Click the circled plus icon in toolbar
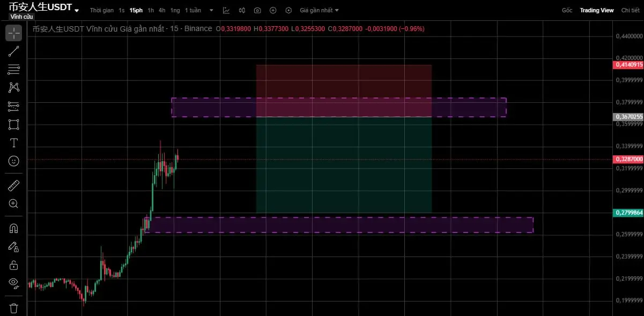 click(x=273, y=10)
